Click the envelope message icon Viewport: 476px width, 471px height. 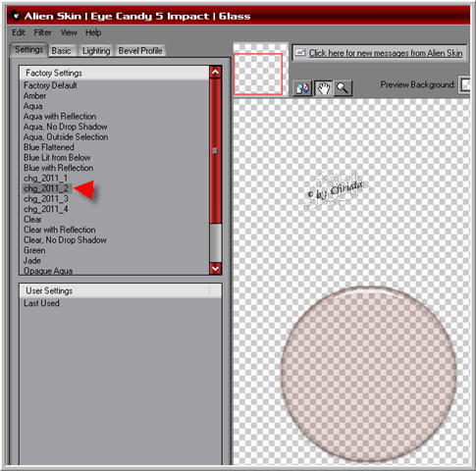pyautogui.click(x=300, y=53)
